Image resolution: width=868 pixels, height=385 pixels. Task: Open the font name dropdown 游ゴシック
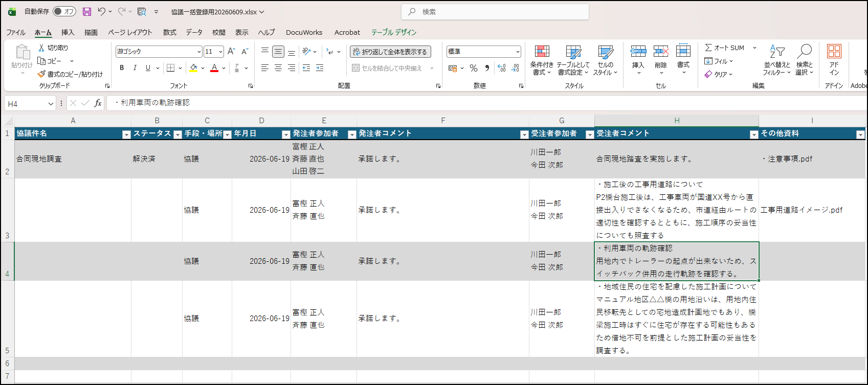(x=199, y=52)
